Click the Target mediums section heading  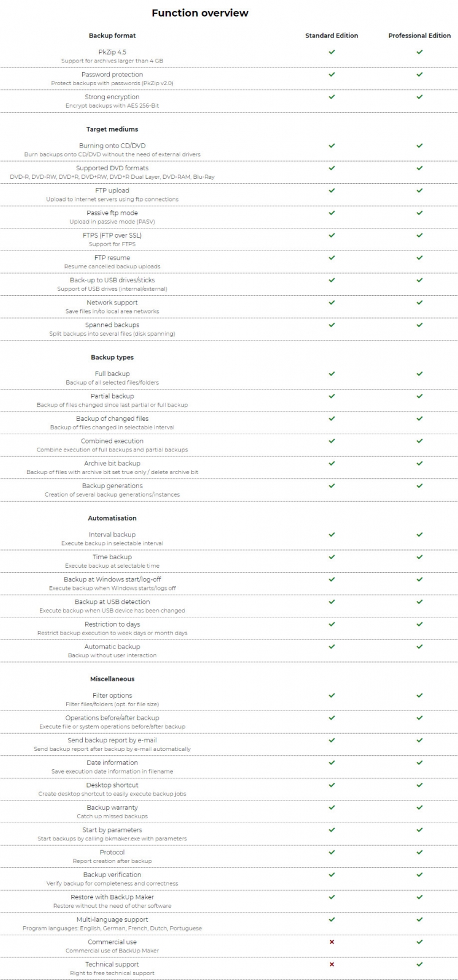click(x=112, y=129)
